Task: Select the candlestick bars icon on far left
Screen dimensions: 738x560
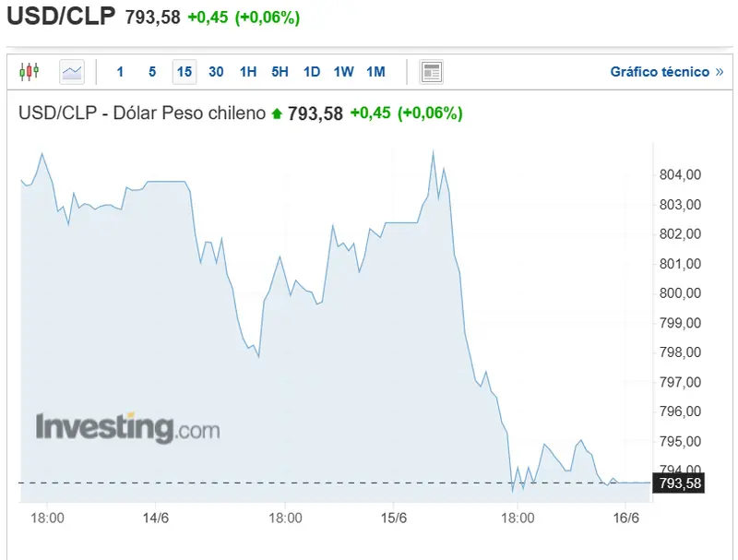Action: pyautogui.click(x=30, y=71)
